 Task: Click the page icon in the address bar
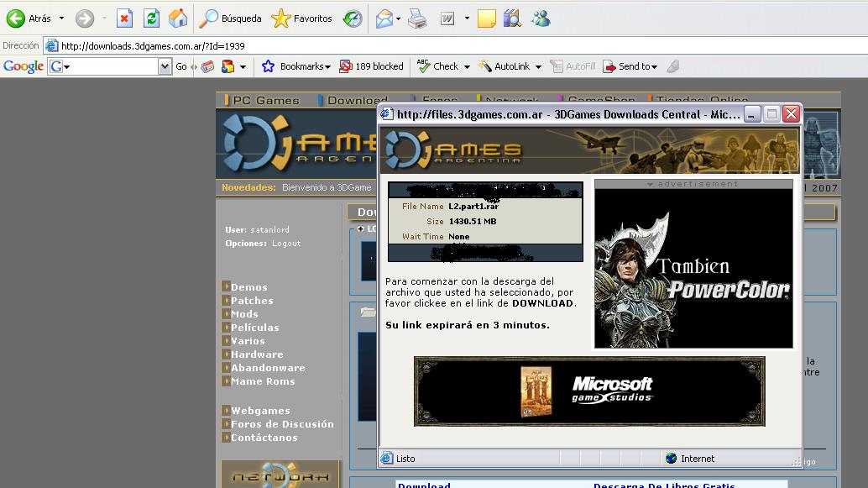click(51, 46)
